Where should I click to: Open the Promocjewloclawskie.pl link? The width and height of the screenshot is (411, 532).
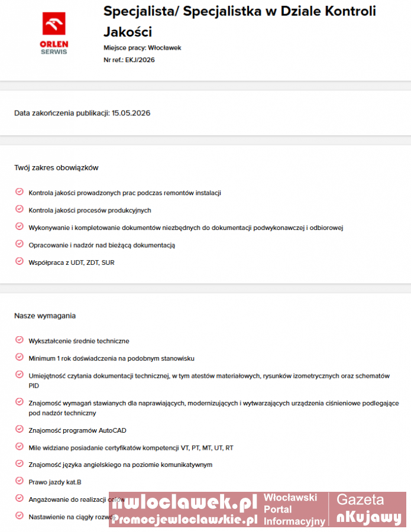pos(184,519)
